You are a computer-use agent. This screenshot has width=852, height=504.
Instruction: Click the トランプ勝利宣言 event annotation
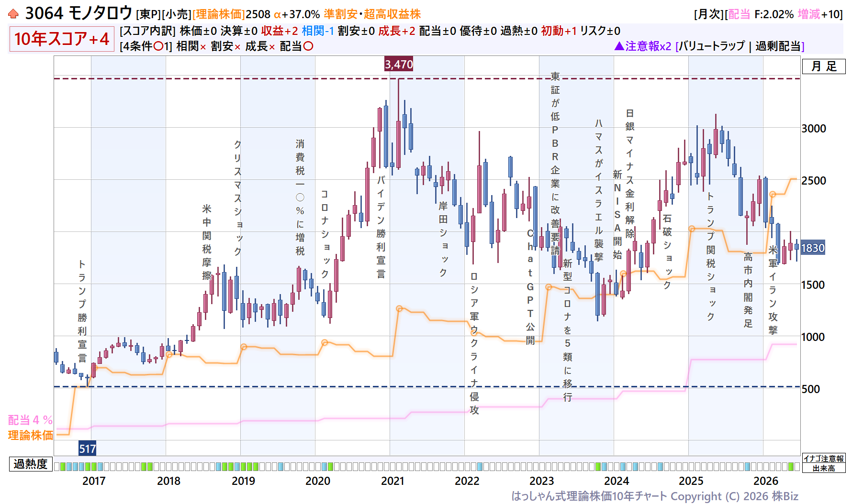click(82, 311)
